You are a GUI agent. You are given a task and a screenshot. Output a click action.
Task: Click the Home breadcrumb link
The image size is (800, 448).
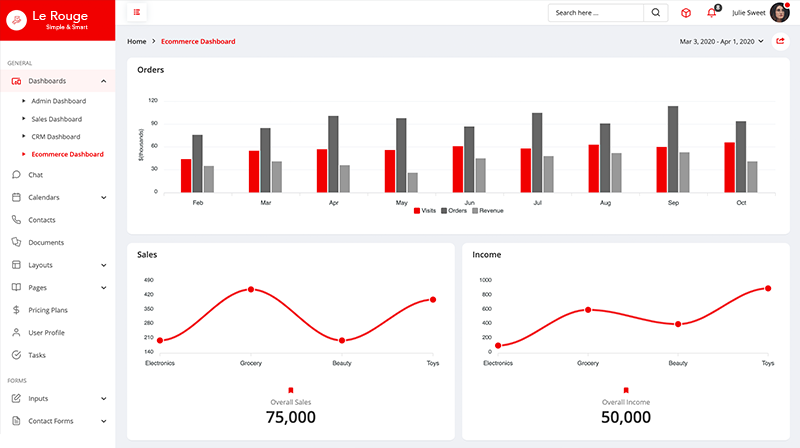137,41
